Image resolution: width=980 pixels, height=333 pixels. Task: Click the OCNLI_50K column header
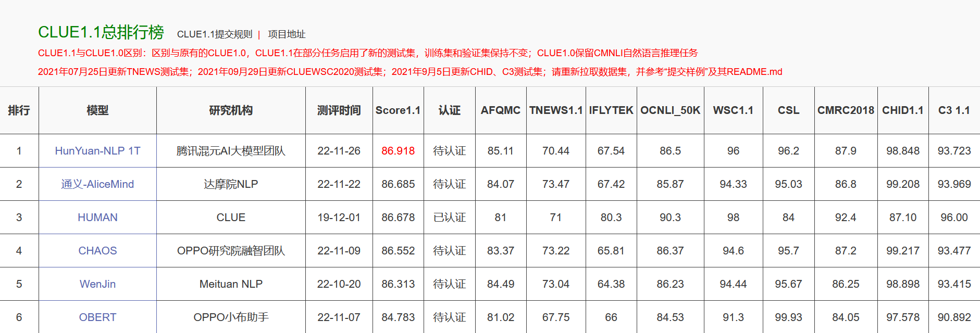pyautogui.click(x=670, y=110)
